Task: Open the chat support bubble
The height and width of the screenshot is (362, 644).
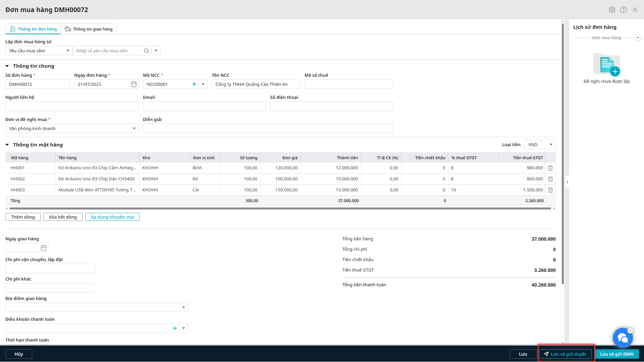Action: pos(623,338)
